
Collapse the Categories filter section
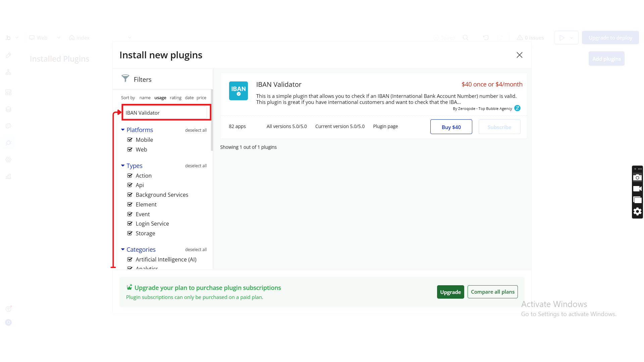coord(123,249)
